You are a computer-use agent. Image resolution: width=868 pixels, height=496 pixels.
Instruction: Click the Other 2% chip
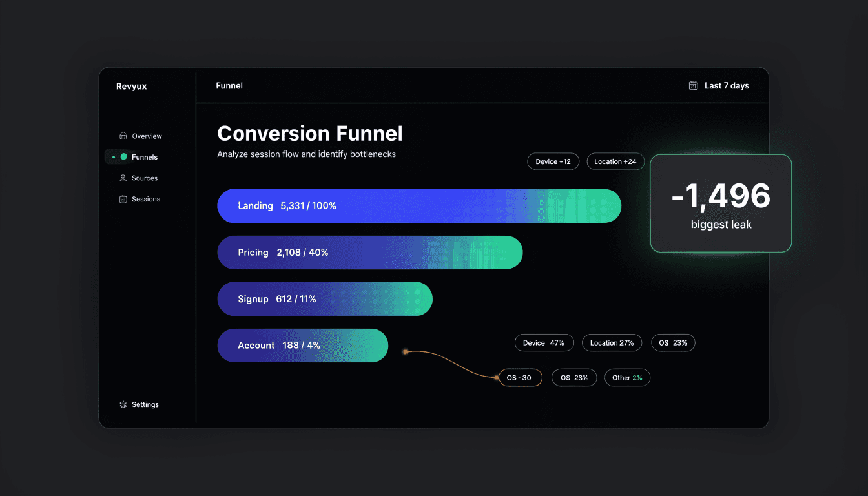click(x=627, y=378)
